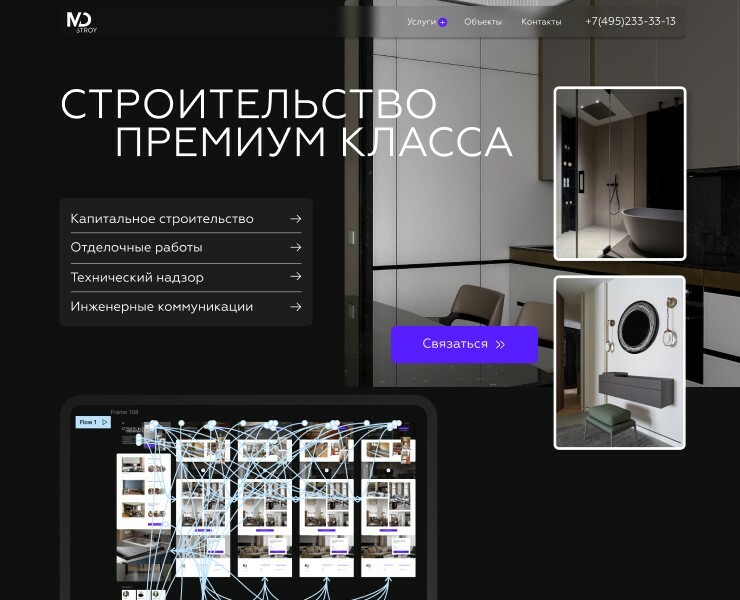Open the round mirror hallway photo
The width and height of the screenshot is (740, 600).
coord(620,362)
